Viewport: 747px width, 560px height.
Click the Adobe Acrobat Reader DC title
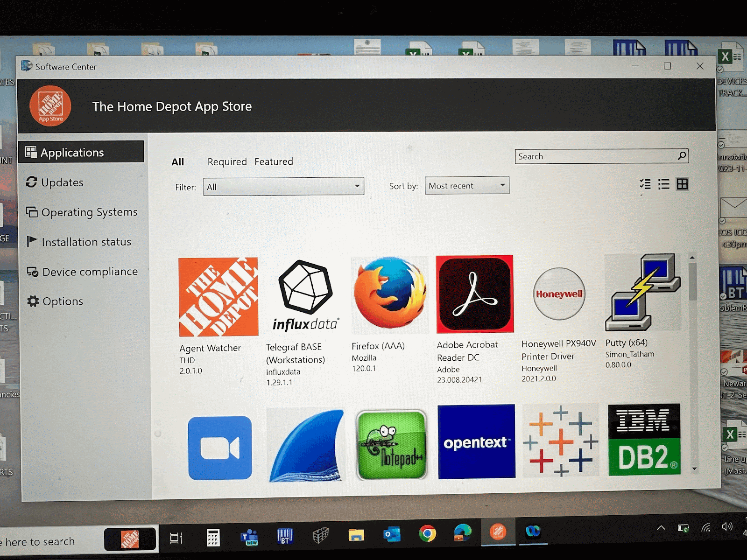pos(467,351)
